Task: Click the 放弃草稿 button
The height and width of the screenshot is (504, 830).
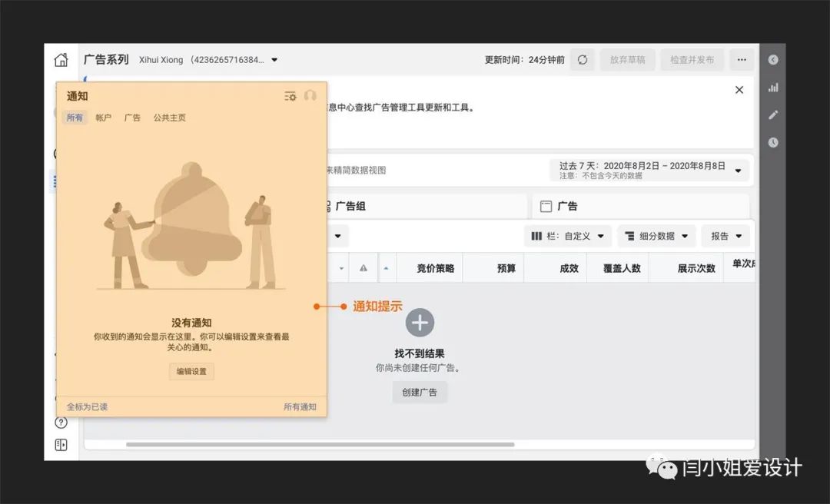Action: tap(627, 60)
